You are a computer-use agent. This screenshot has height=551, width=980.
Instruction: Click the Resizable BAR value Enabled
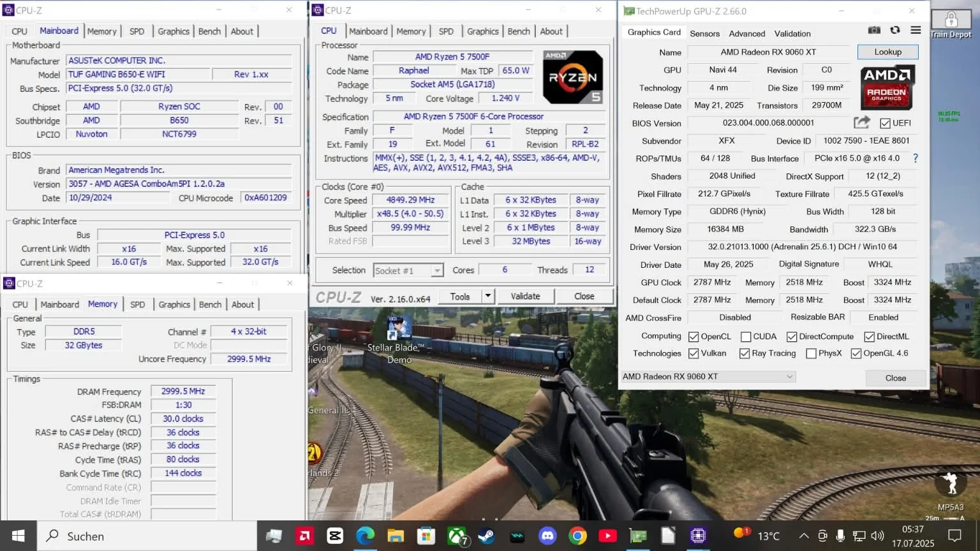883,317
